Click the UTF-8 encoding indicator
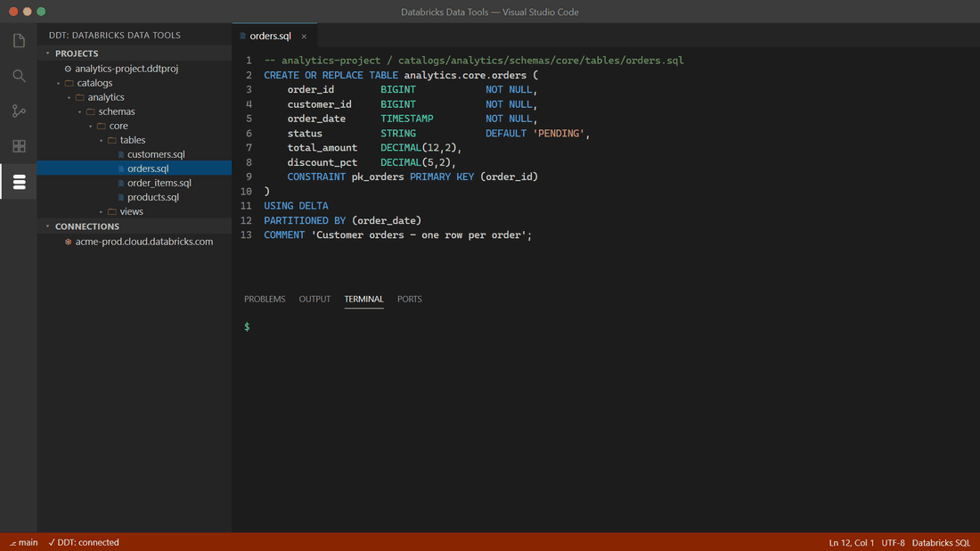980x551 pixels. (x=893, y=543)
